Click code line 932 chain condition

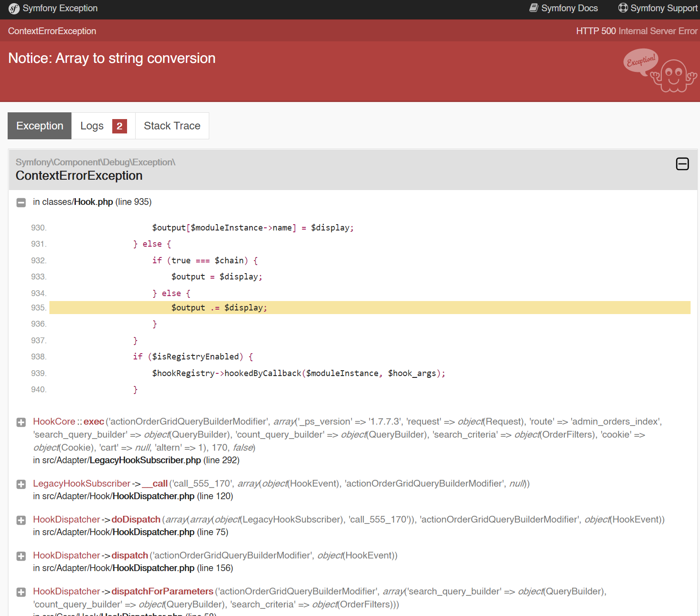coord(205,261)
